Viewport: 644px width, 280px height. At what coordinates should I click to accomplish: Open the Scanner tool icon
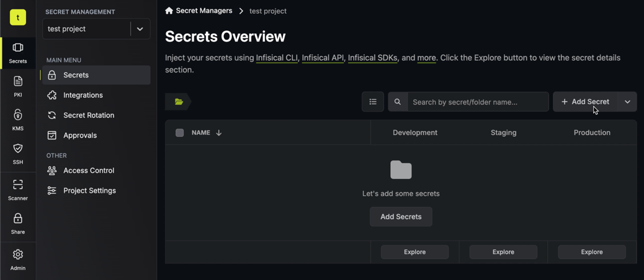click(x=17, y=185)
